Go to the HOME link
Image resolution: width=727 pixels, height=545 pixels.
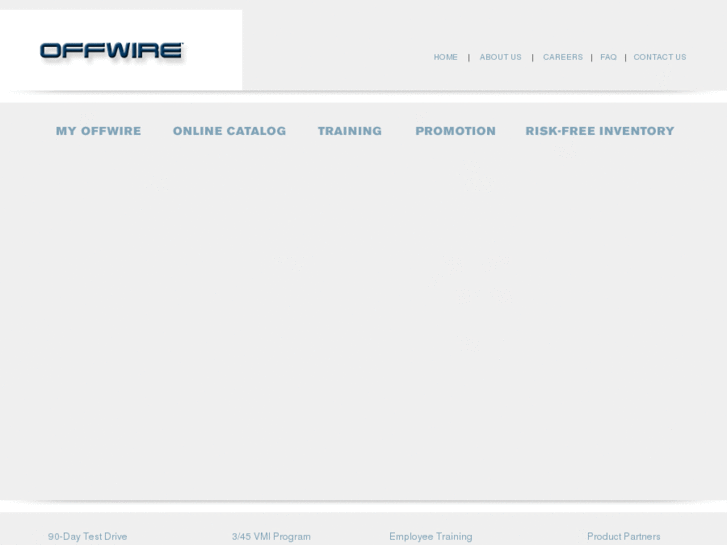click(x=446, y=57)
